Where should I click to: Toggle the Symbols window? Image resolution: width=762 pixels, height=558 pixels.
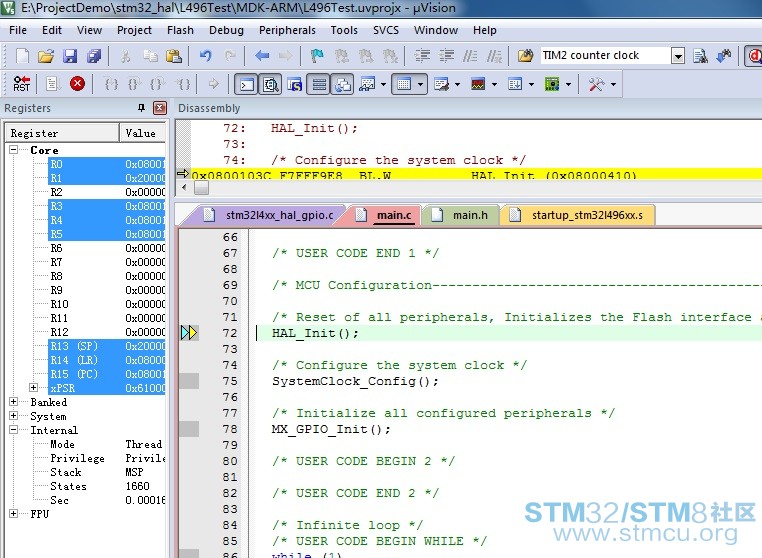[x=294, y=85]
